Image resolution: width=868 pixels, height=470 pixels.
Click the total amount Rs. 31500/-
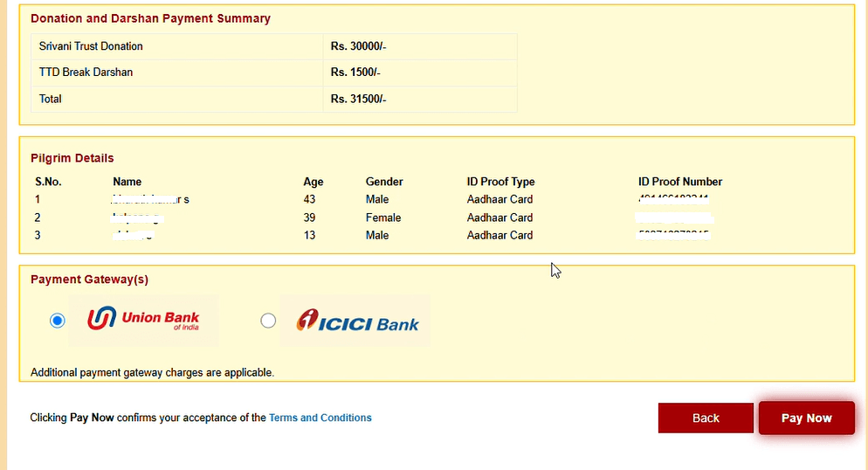pyautogui.click(x=358, y=99)
